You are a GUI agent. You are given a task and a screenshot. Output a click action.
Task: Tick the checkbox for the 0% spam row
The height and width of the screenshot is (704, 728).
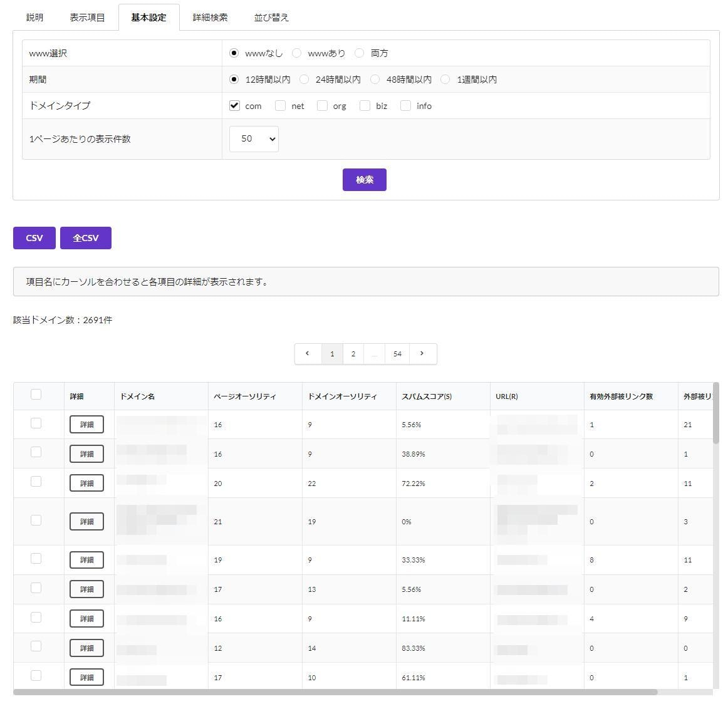pos(36,520)
